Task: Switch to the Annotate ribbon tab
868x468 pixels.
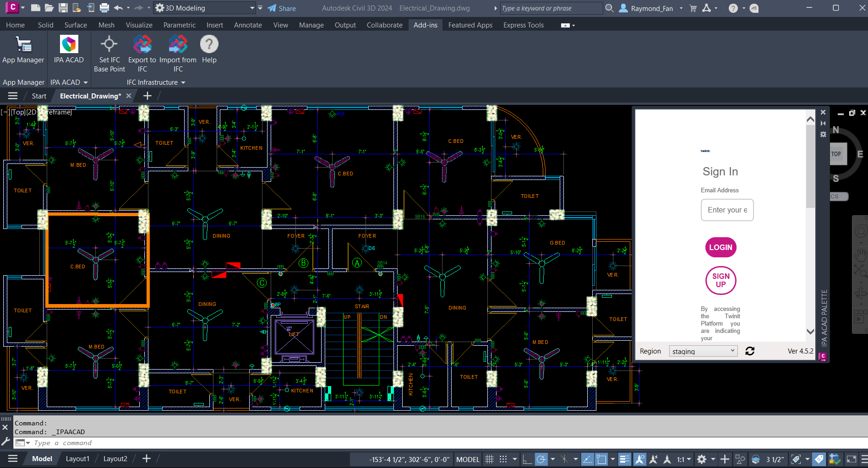Action: 248,25
